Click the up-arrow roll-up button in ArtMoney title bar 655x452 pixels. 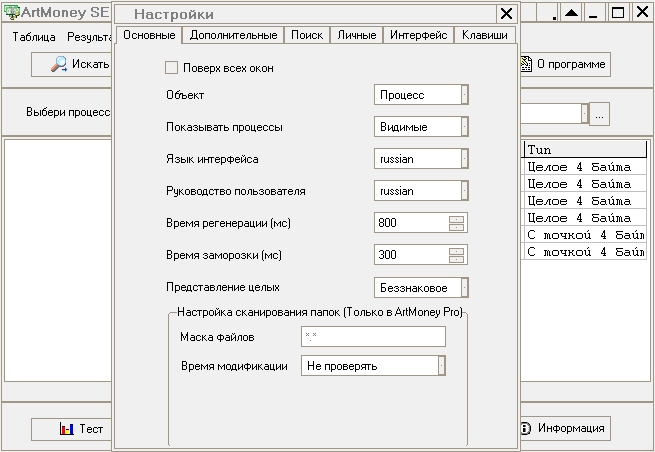click(571, 13)
